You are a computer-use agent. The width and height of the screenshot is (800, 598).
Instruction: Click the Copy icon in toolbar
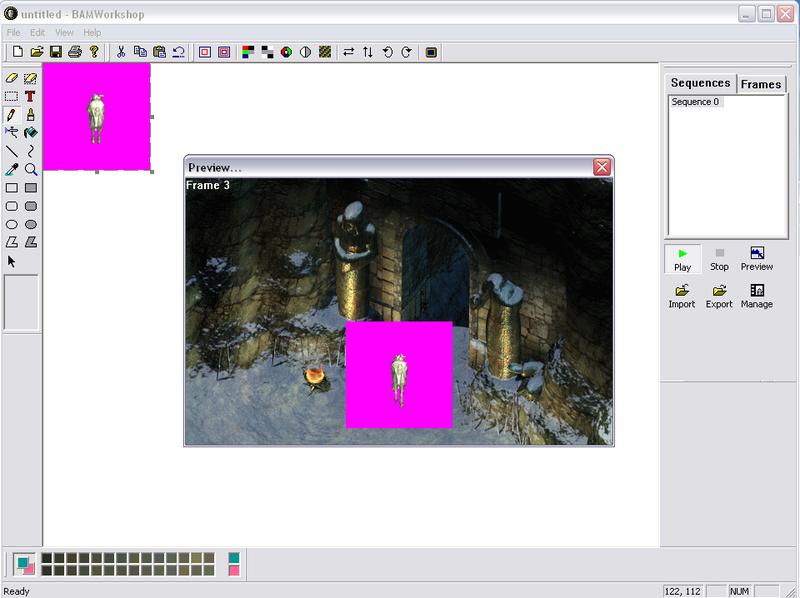point(140,52)
